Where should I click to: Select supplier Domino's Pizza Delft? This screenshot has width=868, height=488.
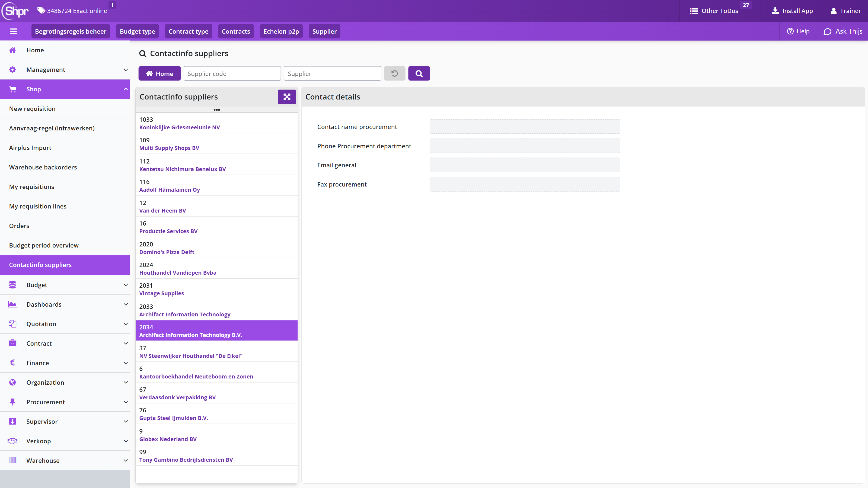click(216, 248)
